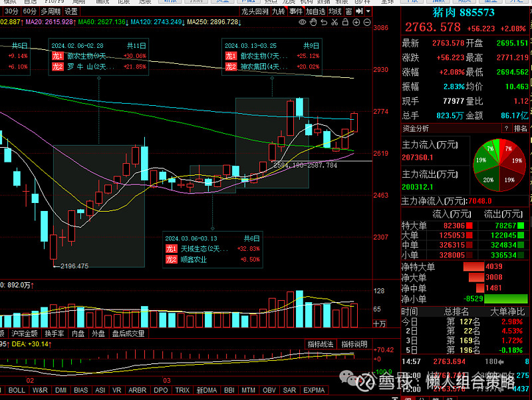Switch to the MTM indicator

coord(248,390)
